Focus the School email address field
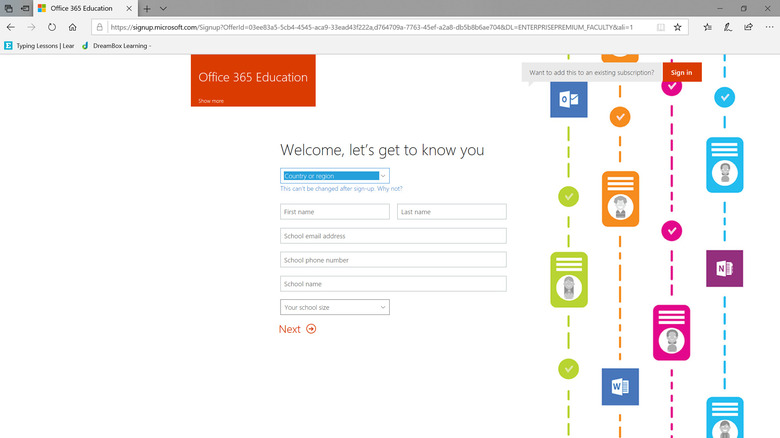 393,236
